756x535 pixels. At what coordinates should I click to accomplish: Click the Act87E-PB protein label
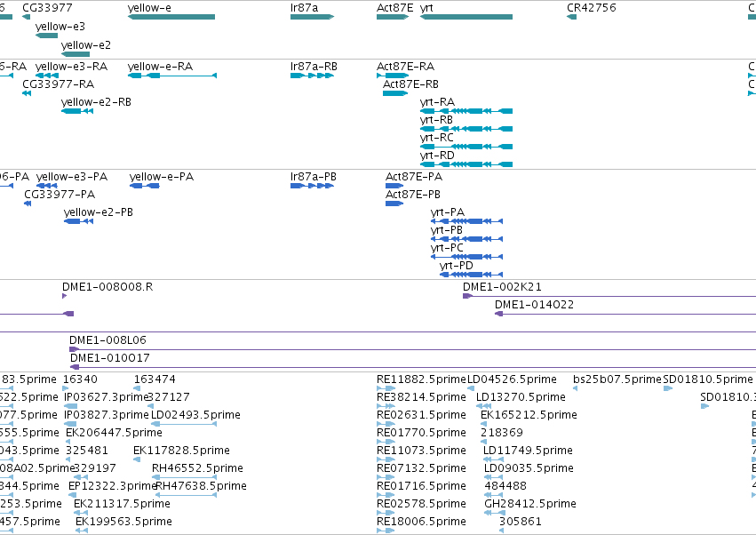413,195
